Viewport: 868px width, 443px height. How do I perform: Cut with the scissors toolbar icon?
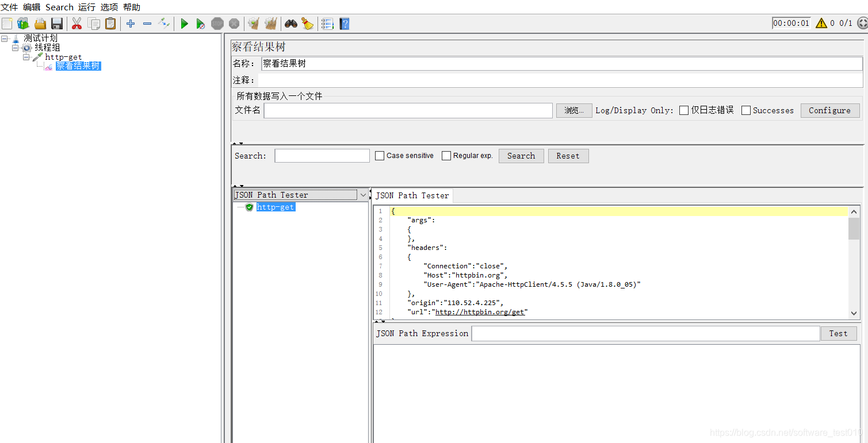tap(77, 24)
